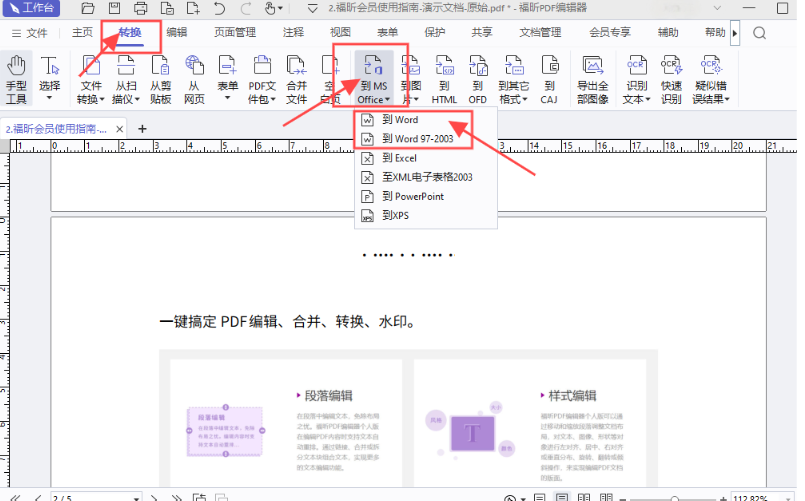Open the 工作台 workbench button

coord(31,8)
